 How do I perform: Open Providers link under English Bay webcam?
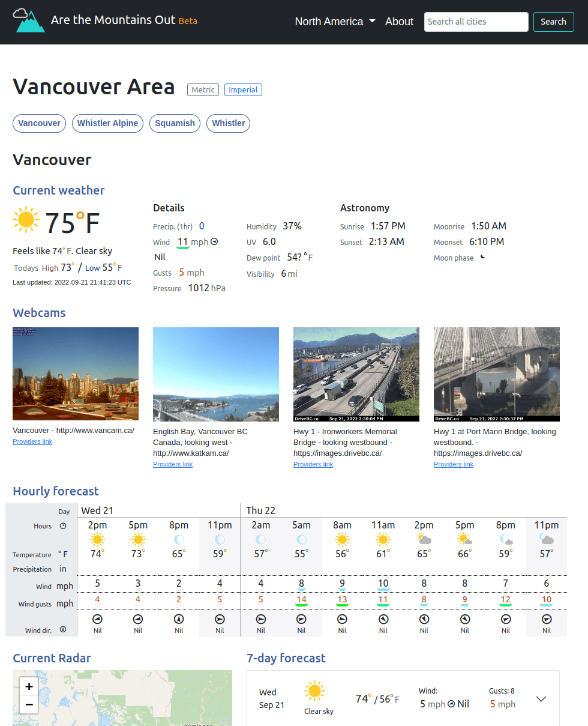point(173,464)
